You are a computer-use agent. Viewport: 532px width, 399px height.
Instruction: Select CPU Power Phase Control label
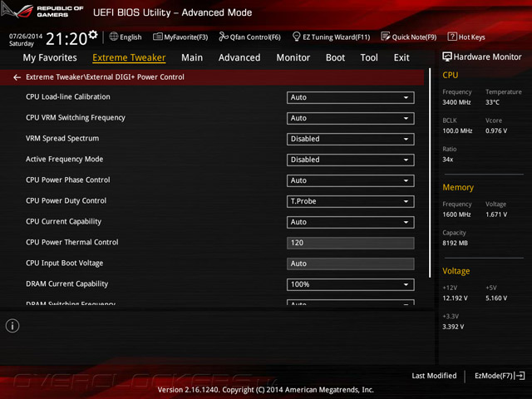[68, 180]
